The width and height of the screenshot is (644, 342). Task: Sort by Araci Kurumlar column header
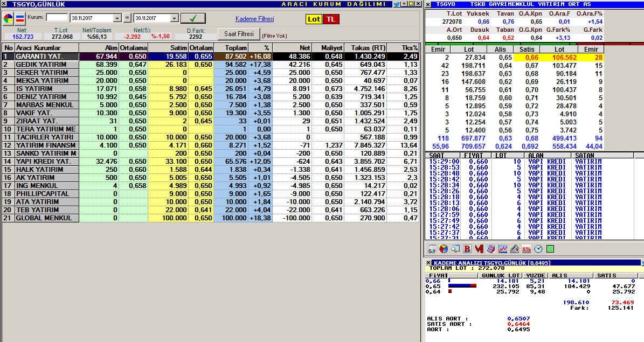click(x=46, y=47)
